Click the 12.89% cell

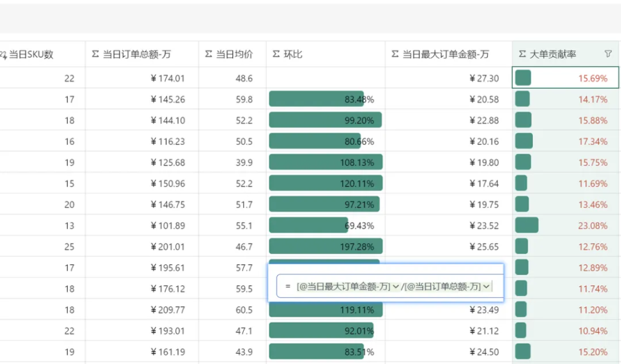click(x=566, y=268)
